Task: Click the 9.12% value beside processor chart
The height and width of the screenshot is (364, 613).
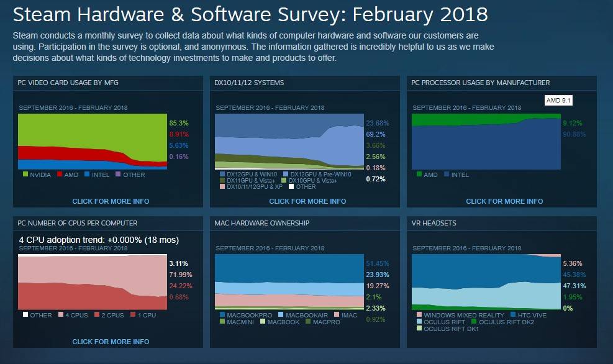Action: [573, 123]
